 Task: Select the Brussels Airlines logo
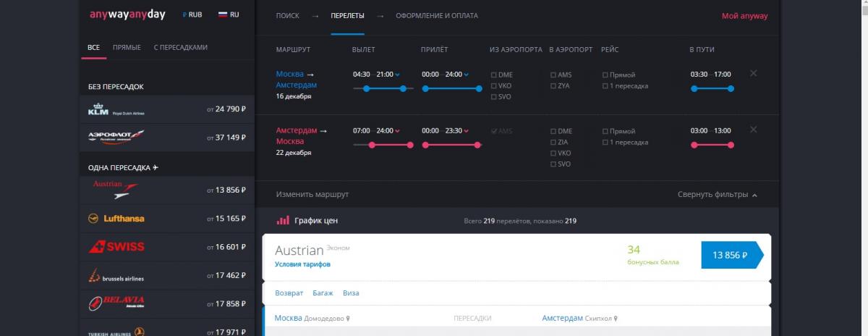[x=116, y=275]
